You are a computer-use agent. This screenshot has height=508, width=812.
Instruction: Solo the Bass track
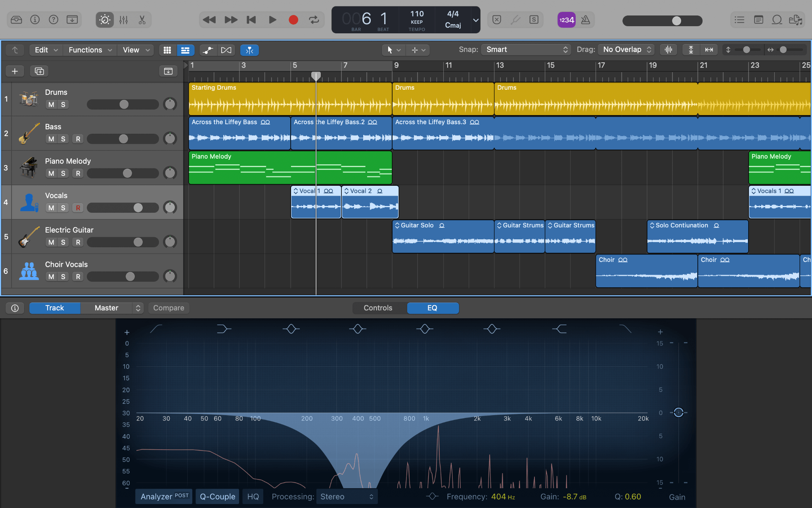[63, 139]
